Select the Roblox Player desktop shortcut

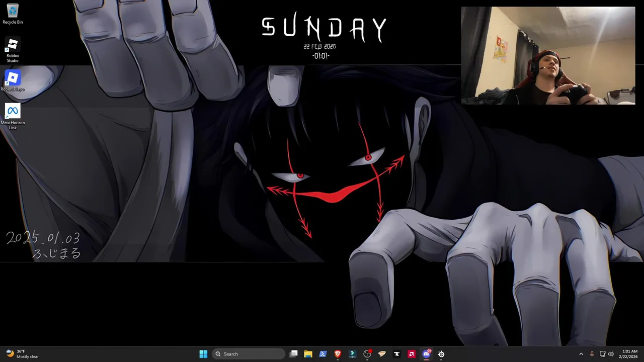click(x=13, y=80)
